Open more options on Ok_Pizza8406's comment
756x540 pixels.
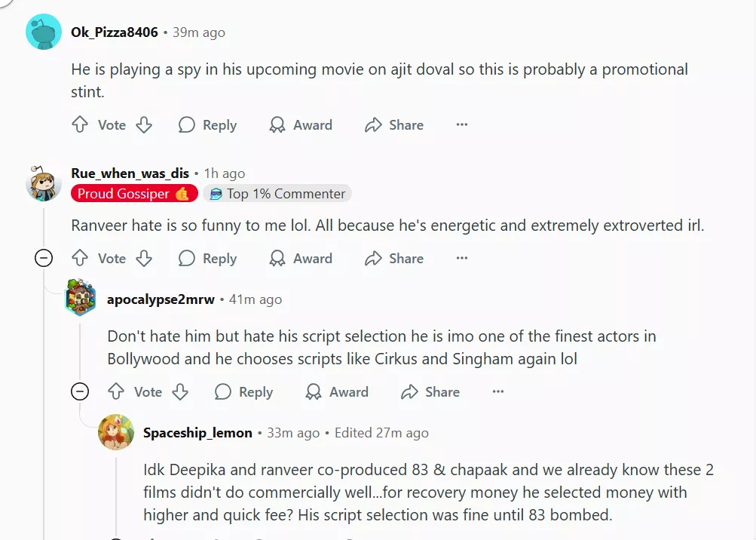coord(462,125)
